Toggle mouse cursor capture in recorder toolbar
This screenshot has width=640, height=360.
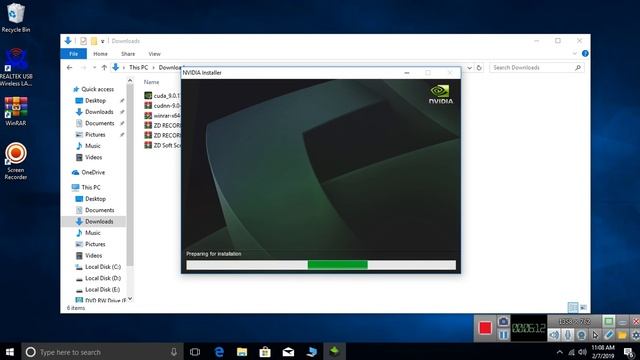click(595, 335)
